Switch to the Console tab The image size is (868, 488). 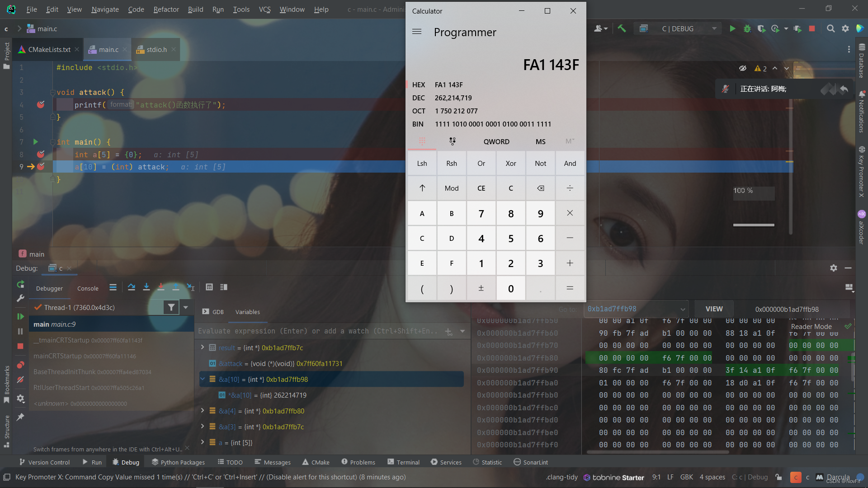tap(88, 288)
